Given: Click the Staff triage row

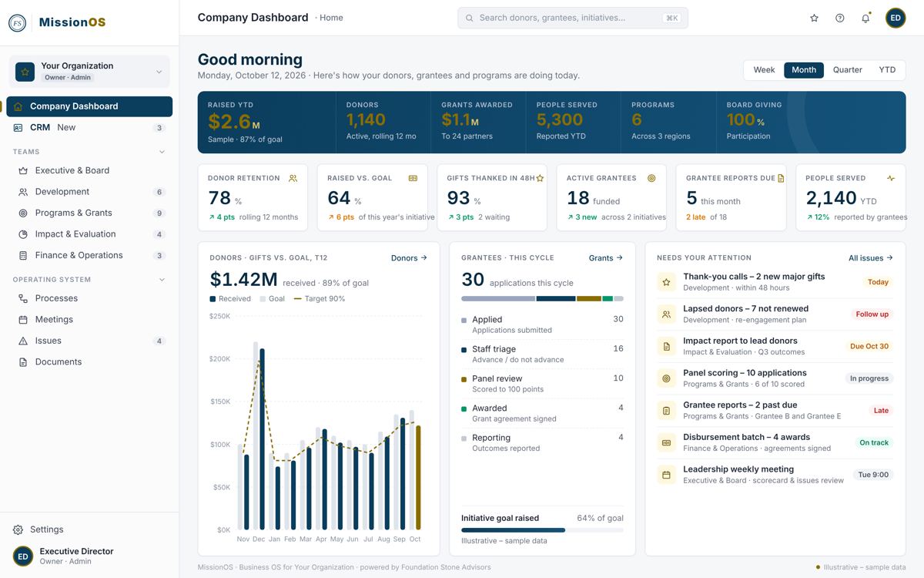Looking at the screenshot, I should (542, 354).
